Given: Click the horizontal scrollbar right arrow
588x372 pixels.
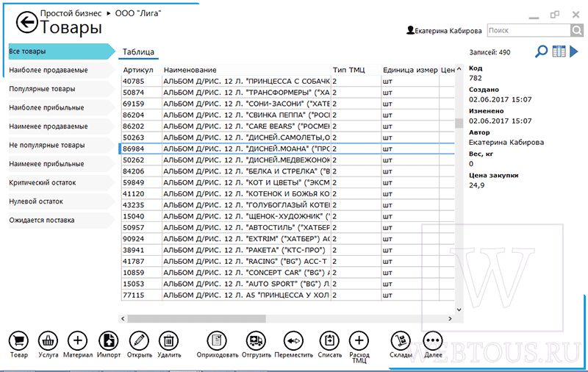Looking at the screenshot, I should click(450, 319).
